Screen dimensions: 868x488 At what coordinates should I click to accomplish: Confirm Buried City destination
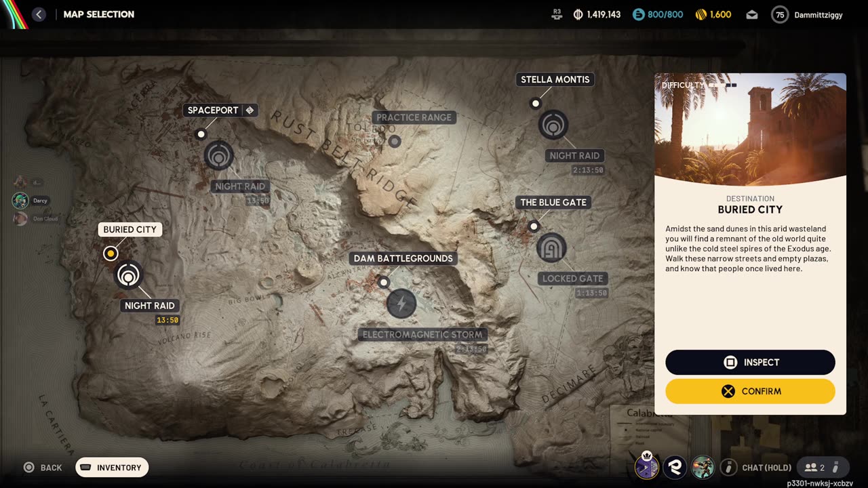click(750, 391)
